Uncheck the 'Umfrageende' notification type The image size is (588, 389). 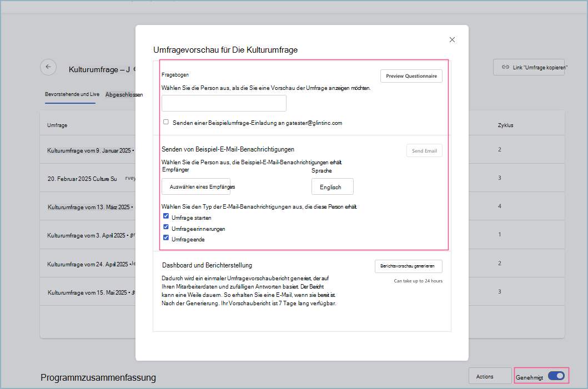point(165,238)
